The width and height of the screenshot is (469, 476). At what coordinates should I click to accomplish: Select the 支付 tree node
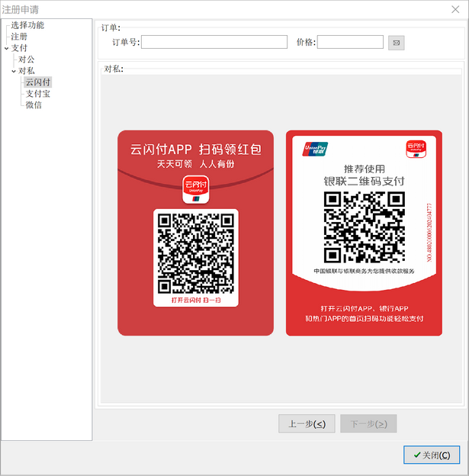pyautogui.click(x=19, y=48)
